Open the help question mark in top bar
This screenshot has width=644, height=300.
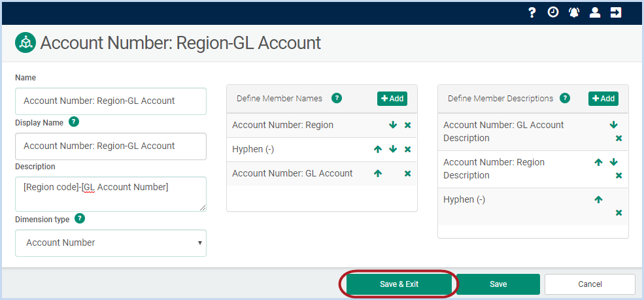[x=532, y=12]
